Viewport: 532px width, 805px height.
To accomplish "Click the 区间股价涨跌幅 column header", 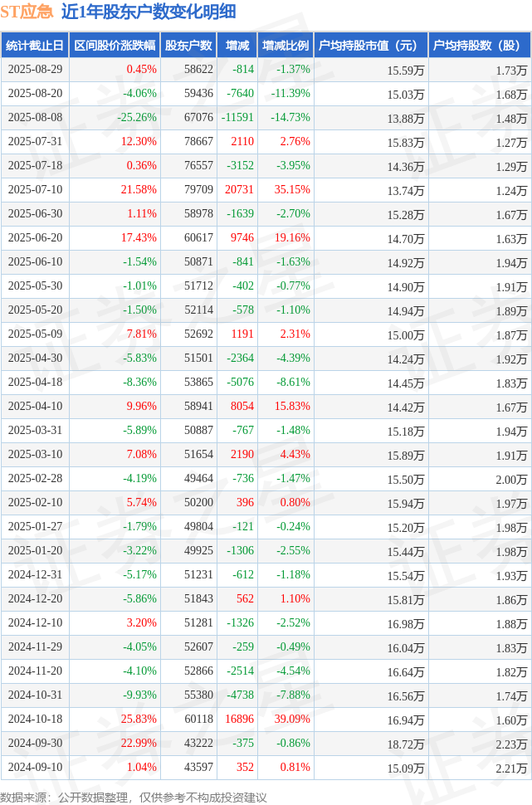I will point(115,46).
